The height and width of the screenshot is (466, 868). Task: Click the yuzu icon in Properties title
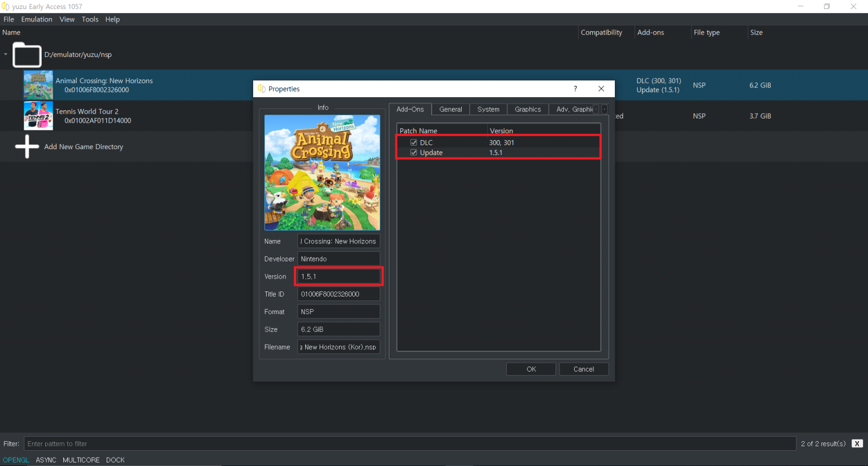pos(261,89)
